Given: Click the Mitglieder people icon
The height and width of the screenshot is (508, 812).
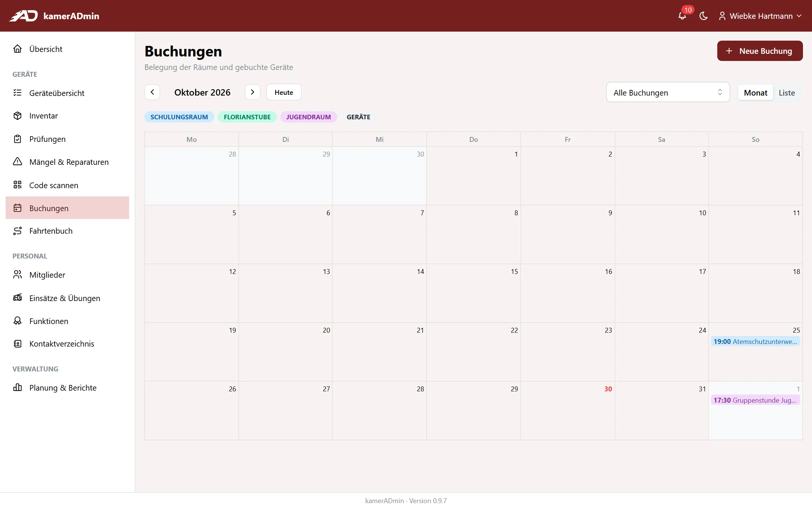Looking at the screenshot, I should (x=17, y=275).
